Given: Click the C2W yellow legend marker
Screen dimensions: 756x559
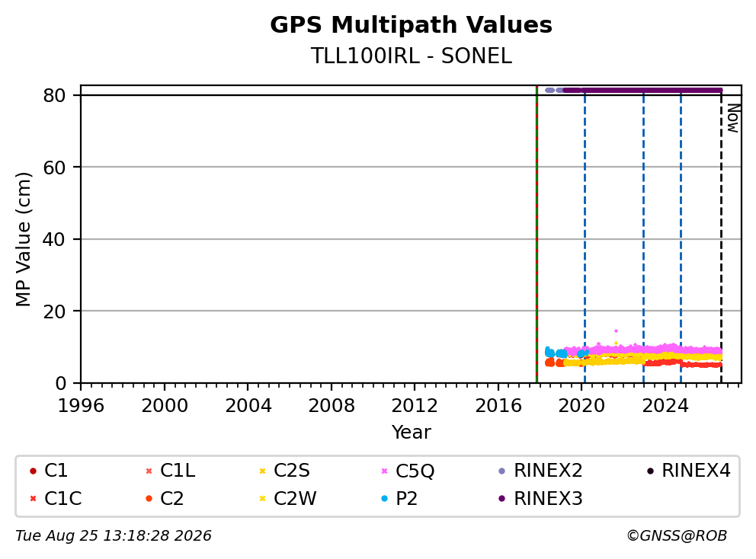Looking at the screenshot, I should point(262,499).
